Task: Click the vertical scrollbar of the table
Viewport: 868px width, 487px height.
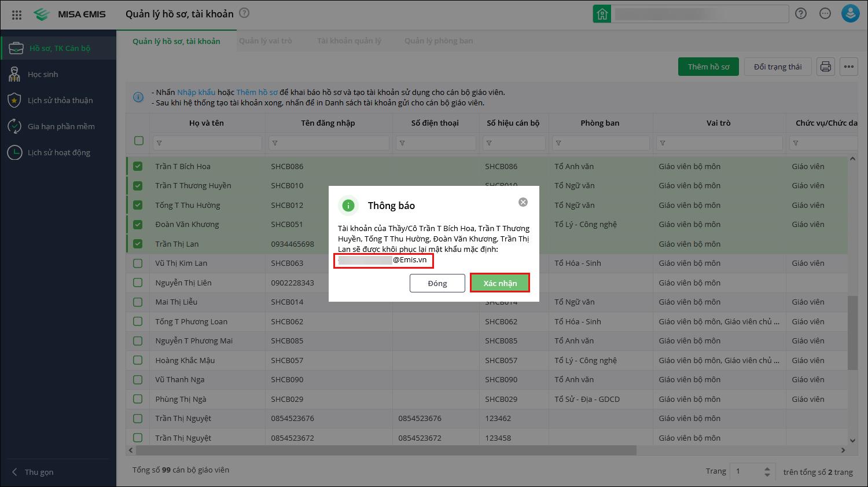Action: coord(852,332)
